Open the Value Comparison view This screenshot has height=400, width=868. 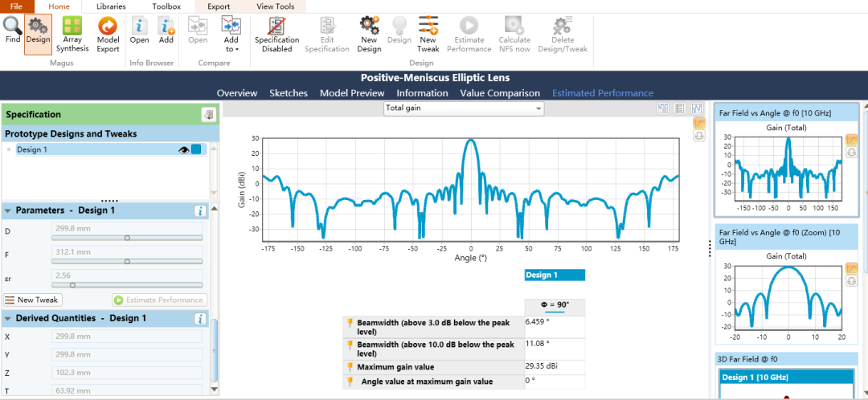[x=500, y=93]
